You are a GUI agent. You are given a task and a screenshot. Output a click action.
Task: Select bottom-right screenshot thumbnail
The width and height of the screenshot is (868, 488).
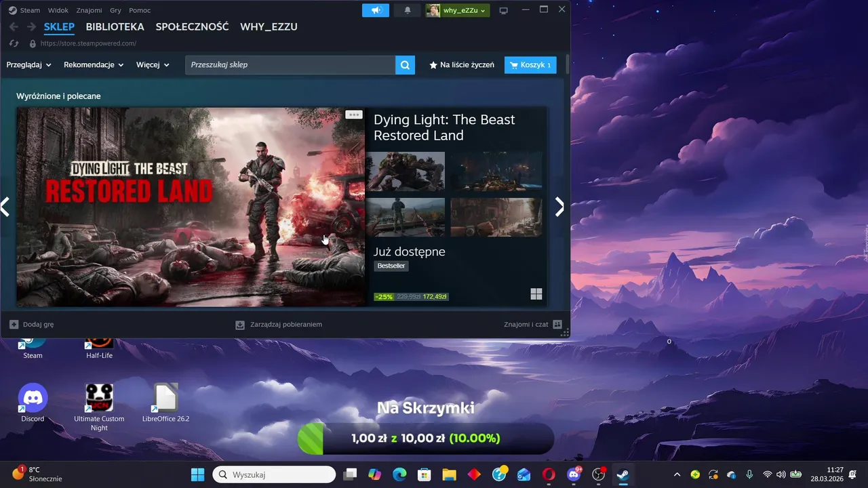(x=496, y=217)
